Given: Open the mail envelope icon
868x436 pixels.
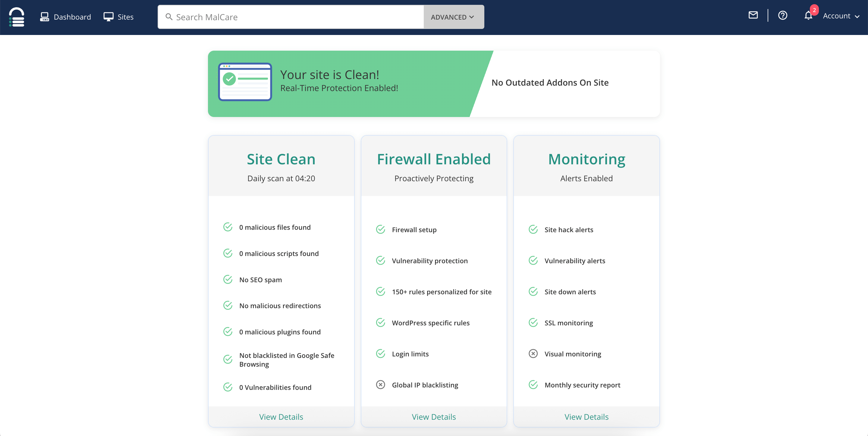Looking at the screenshot, I should [753, 15].
